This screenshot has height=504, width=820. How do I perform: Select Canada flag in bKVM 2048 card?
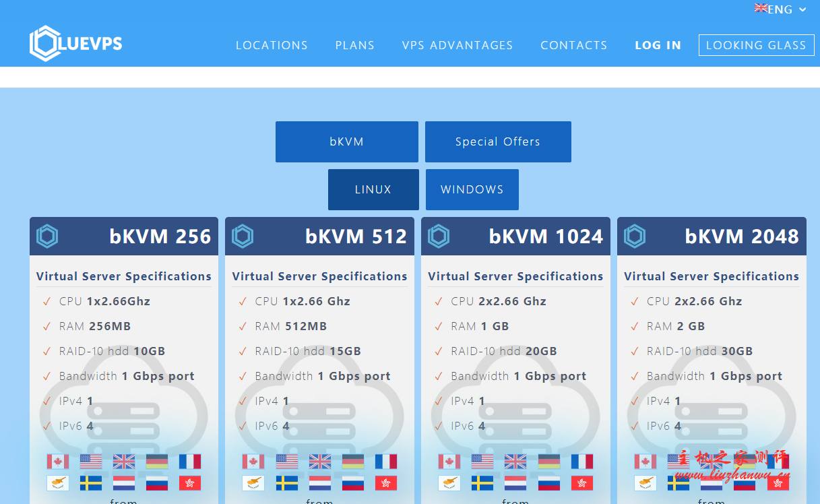(x=645, y=462)
